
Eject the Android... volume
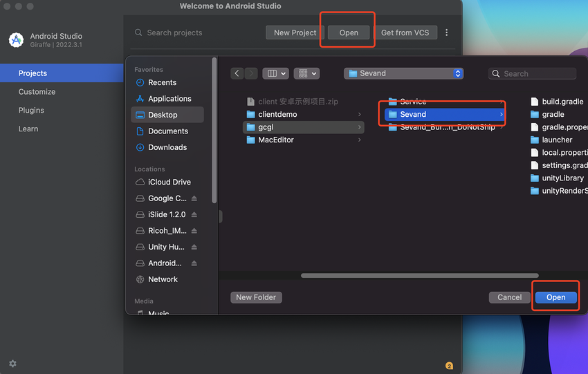pos(194,263)
